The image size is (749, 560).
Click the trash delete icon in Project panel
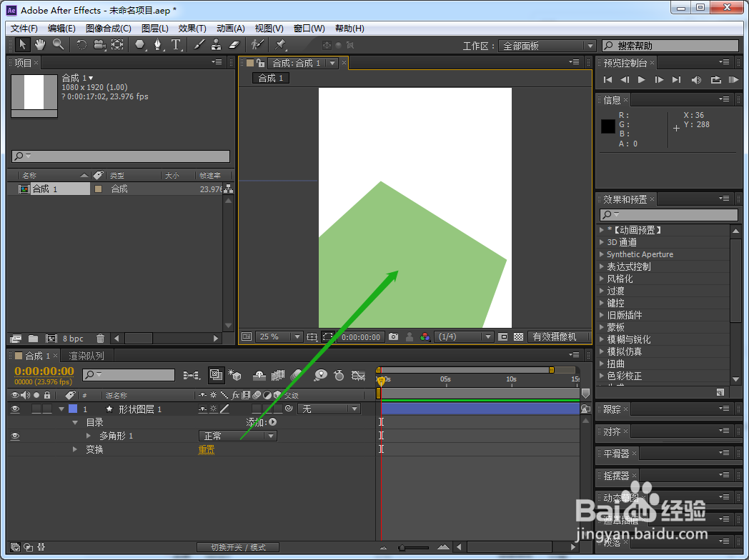point(100,339)
